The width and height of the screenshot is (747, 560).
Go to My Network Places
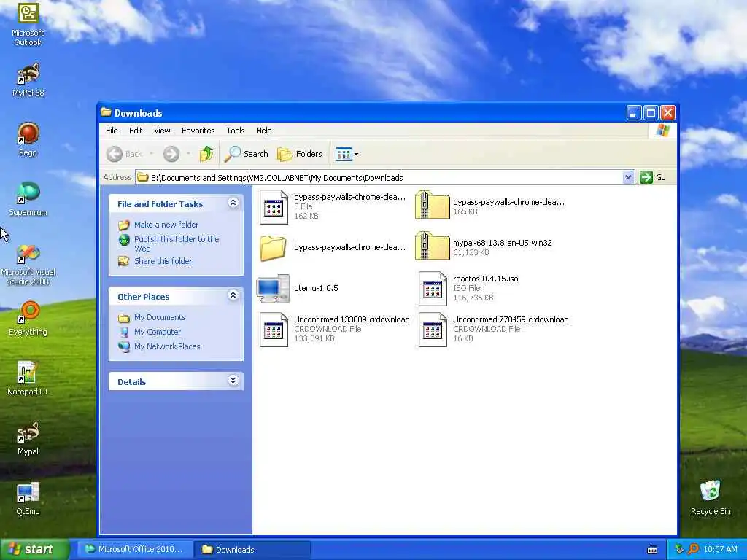[x=167, y=346]
